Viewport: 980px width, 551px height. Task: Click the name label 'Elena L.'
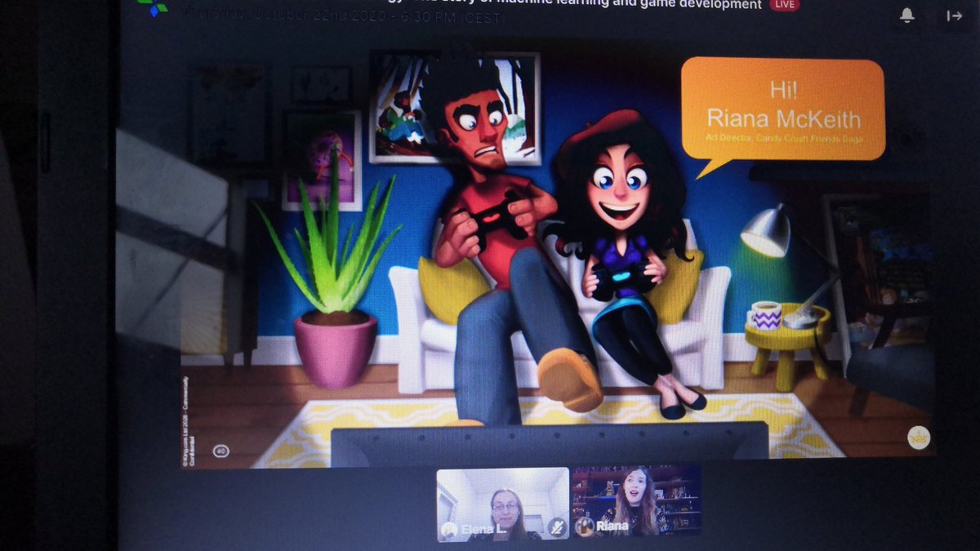click(x=484, y=531)
